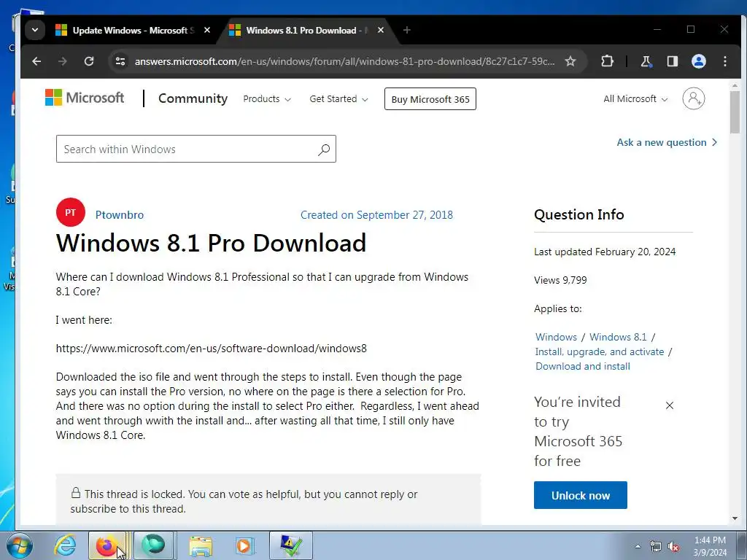747x560 pixels.
Task: Click Buy Microsoft 365 button
Action: coord(430,99)
